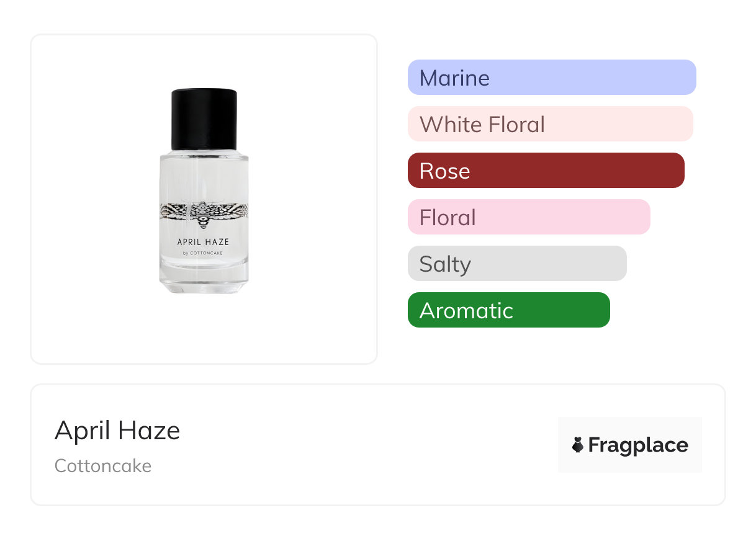Screen dimensions: 756x536
Task: Click the blank area of the fragrance info card
Action: [372, 447]
